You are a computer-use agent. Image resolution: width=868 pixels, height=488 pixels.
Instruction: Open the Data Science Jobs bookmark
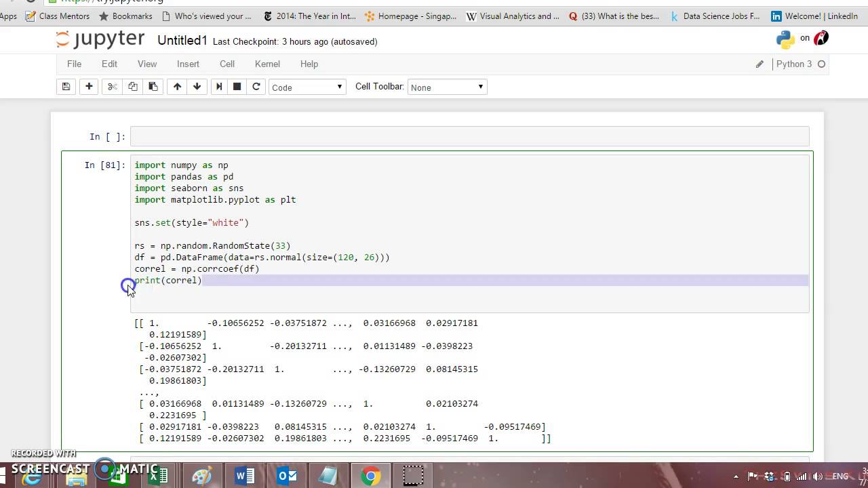tap(715, 16)
